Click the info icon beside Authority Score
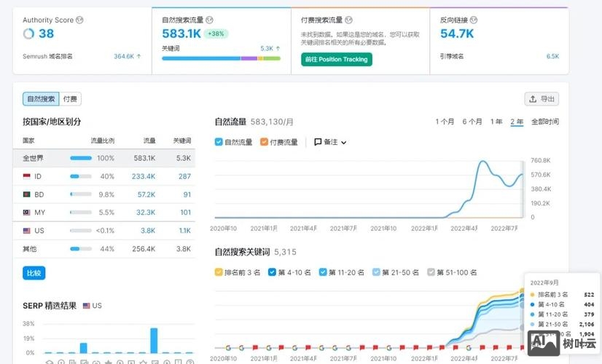Screen dimensions: 602x364 (79, 20)
